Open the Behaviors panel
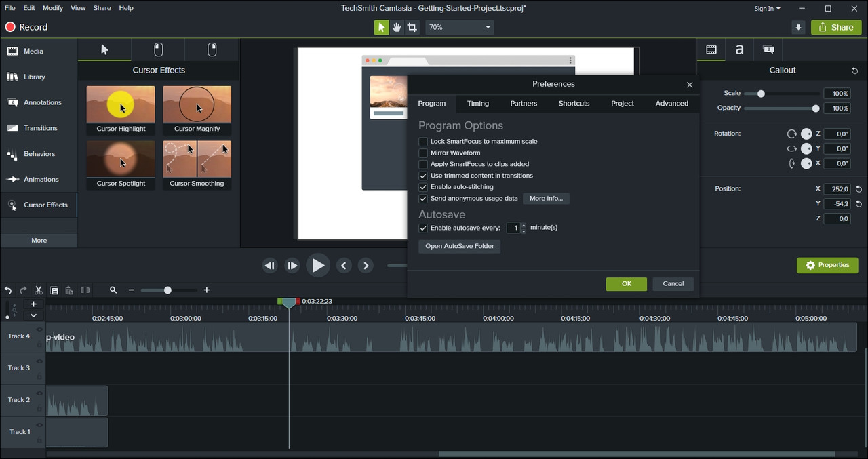Viewport: 868px width, 459px height. [x=39, y=154]
